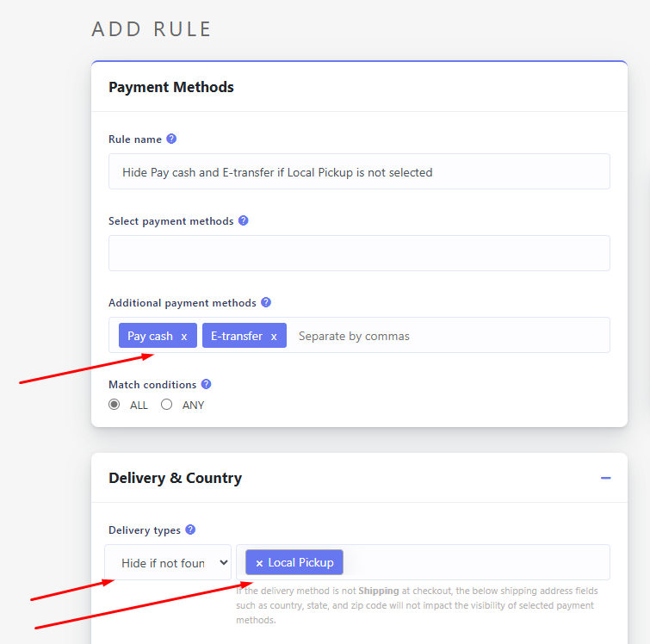This screenshot has height=644, width=650.
Task: Collapse the Delivery & Country section
Action: 605,478
